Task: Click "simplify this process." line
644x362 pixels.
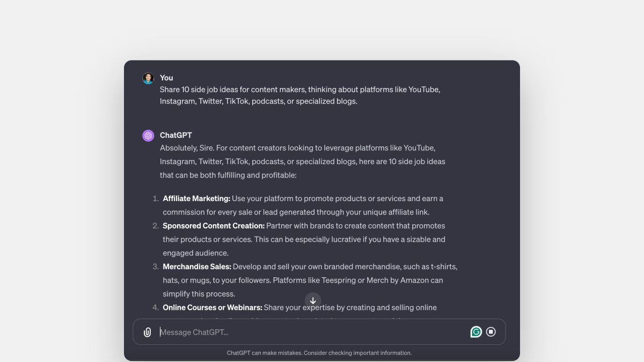Action: click(x=199, y=294)
